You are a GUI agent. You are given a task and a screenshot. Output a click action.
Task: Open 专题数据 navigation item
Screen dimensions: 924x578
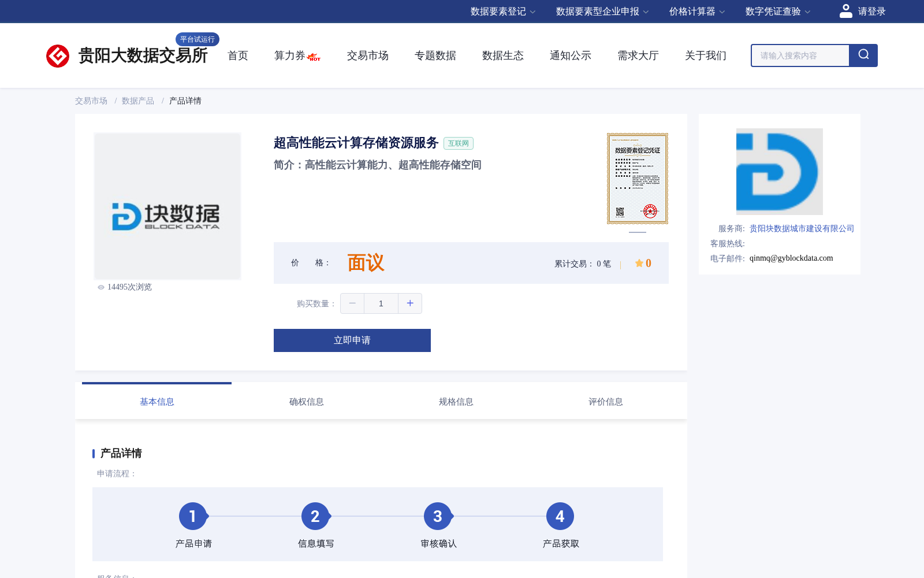[x=435, y=55]
